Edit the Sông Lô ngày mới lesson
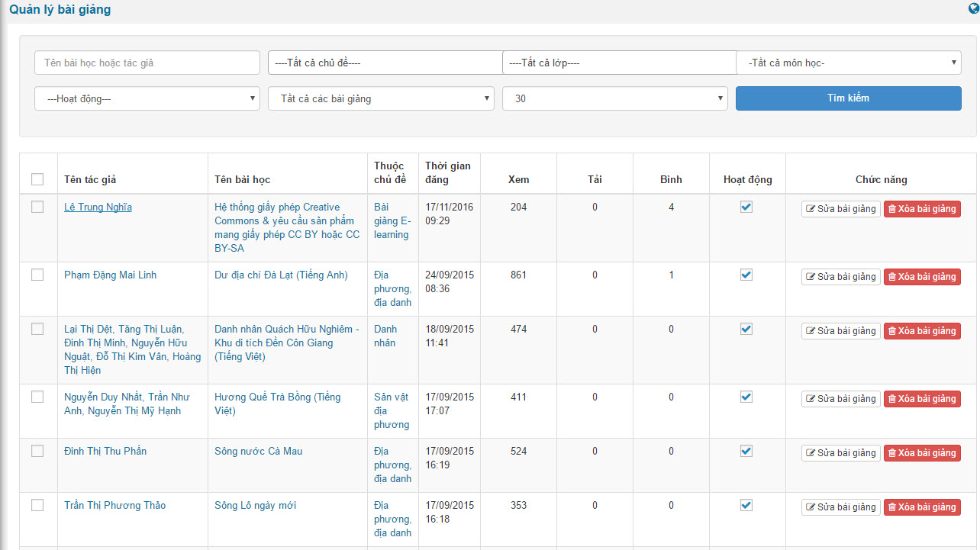This screenshot has height=550, width=980. (x=840, y=507)
